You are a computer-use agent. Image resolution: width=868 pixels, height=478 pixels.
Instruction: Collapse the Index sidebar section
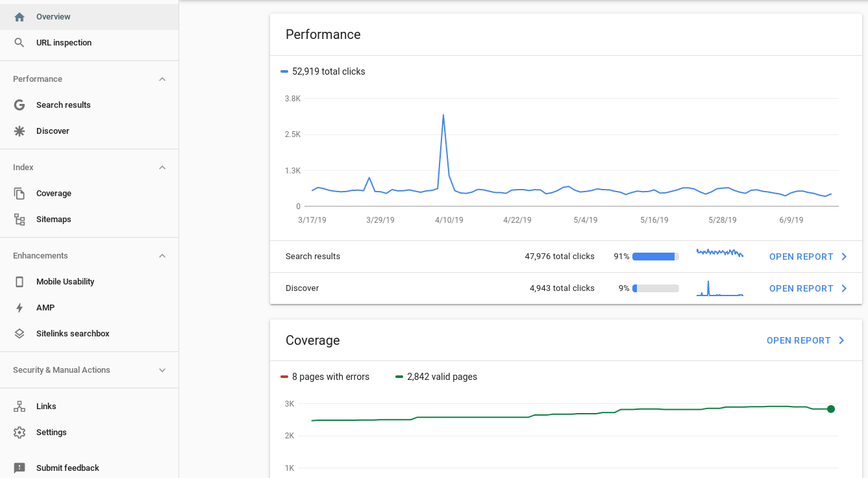[x=162, y=167]
